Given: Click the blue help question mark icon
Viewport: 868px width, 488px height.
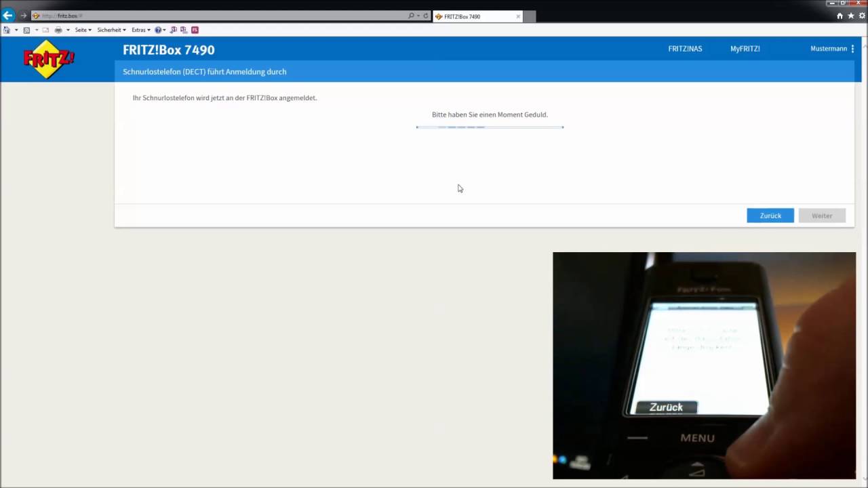Looking at the screenshot, I should coord(158,30).
